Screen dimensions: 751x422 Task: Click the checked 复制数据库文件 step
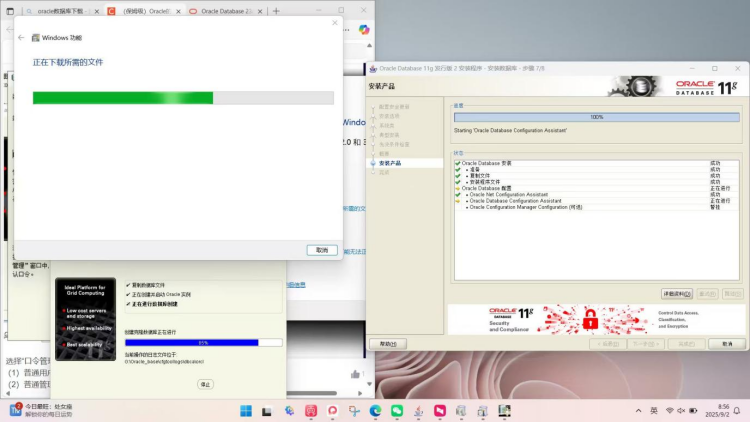(x=146, y=285)
